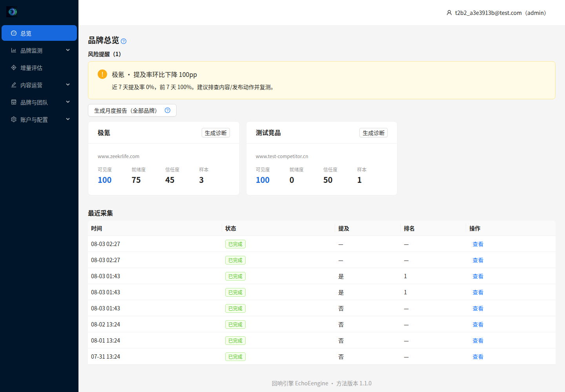Viewport: 565px width, 392px height.
Task: Click the 信任度 value 50 on 测试竞品 card
Action: click(x=328, y=180)
